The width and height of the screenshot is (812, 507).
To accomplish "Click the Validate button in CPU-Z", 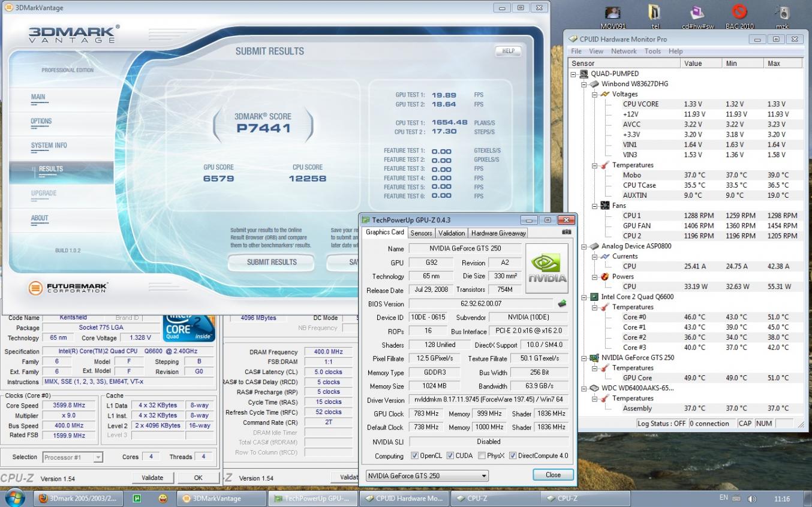I will 152,478.
